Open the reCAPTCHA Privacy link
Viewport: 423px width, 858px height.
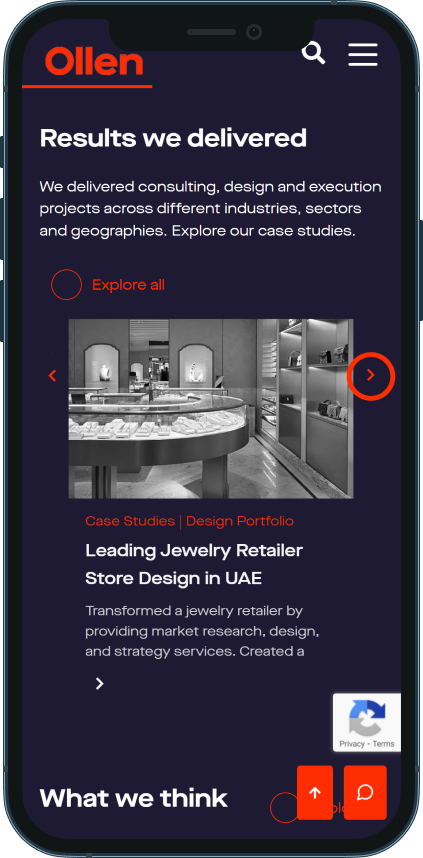[352, 744]
